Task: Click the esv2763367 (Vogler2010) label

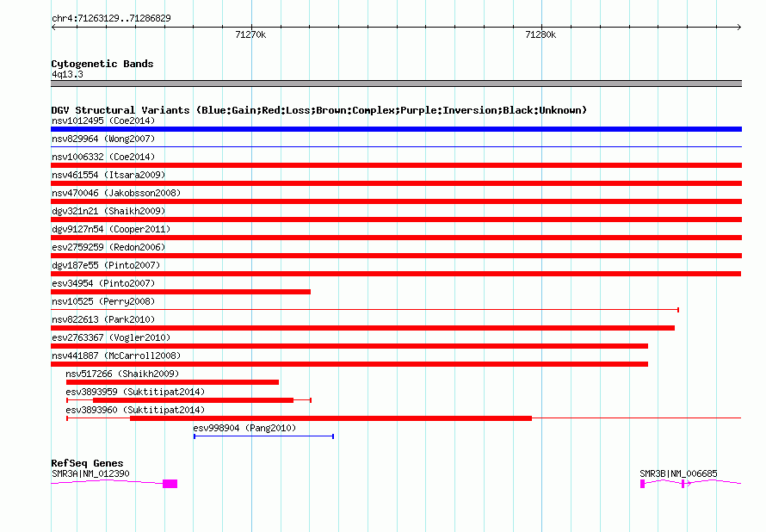Action: 111,337
